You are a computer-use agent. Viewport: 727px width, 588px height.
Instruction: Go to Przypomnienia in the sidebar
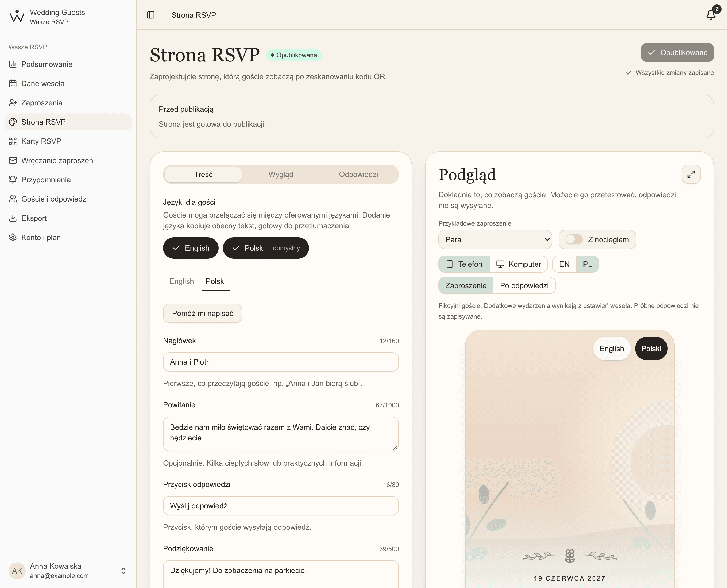coord(68,180)
